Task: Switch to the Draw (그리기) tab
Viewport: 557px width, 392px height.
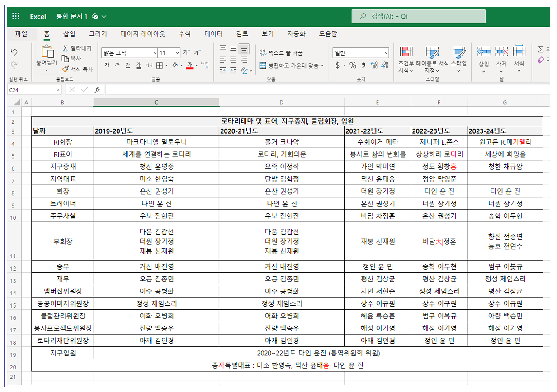Action: tap(98, 33)
